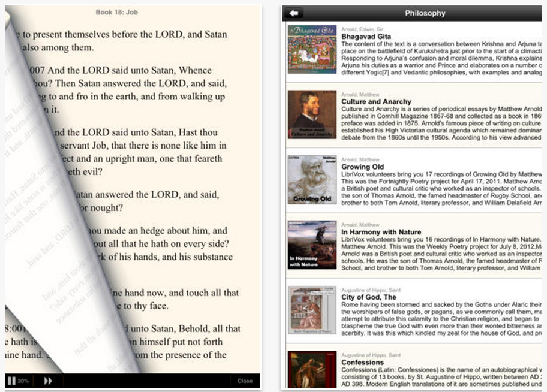The image size is (547, 392).
Task: Select the Culture and Anarchy cover portrait
Action: point(312,114)
